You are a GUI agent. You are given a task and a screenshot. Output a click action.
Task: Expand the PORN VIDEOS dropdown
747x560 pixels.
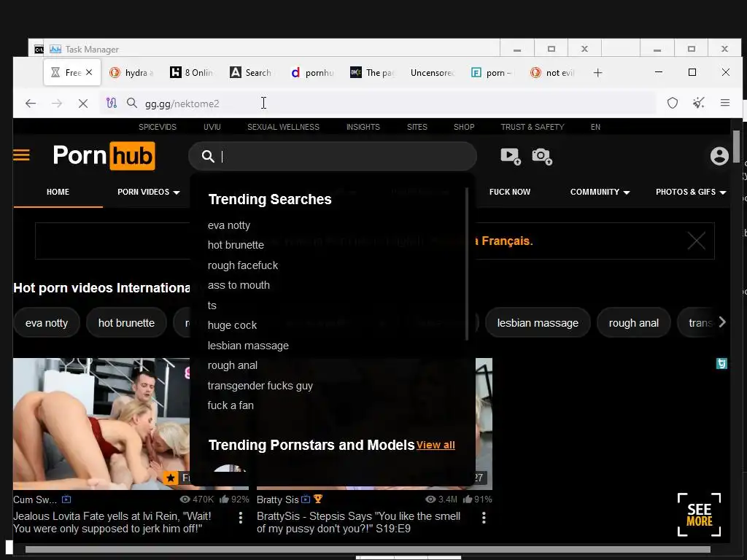point(149,192)
